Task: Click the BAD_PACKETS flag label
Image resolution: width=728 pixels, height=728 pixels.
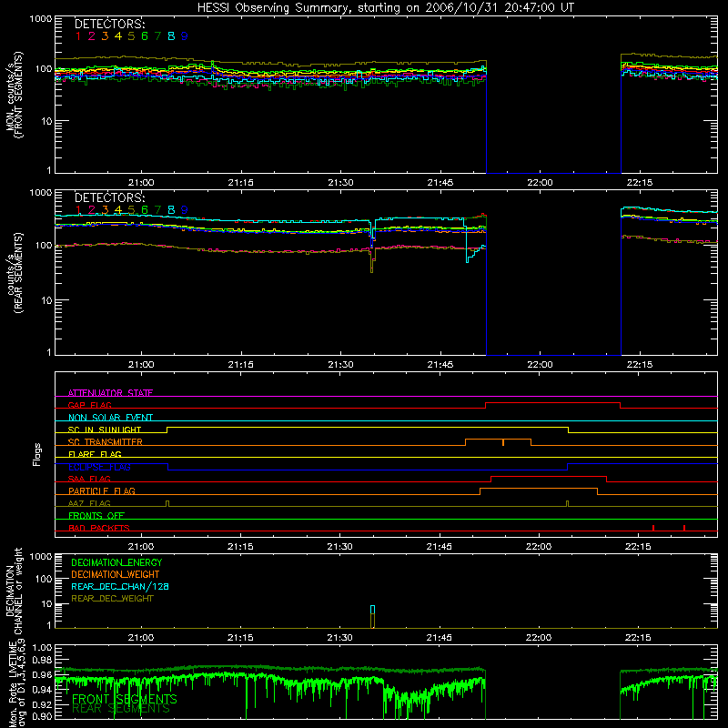Action: click(99, 528)
